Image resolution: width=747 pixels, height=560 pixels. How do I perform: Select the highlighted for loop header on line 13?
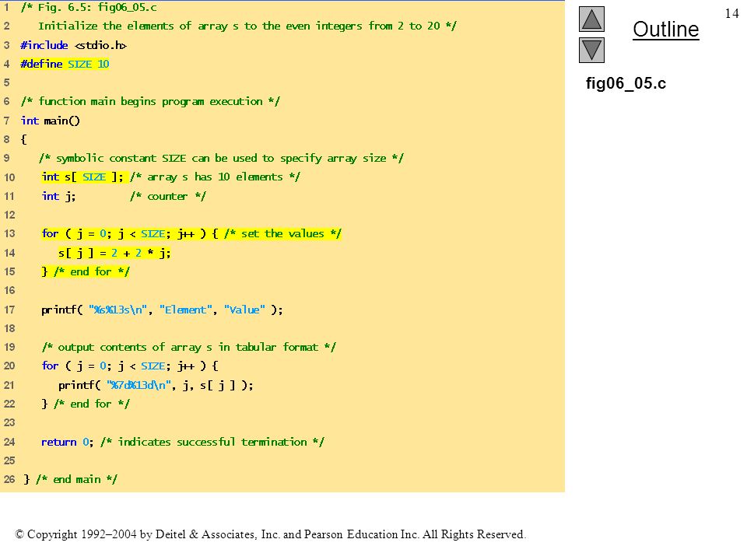(191, 233)
